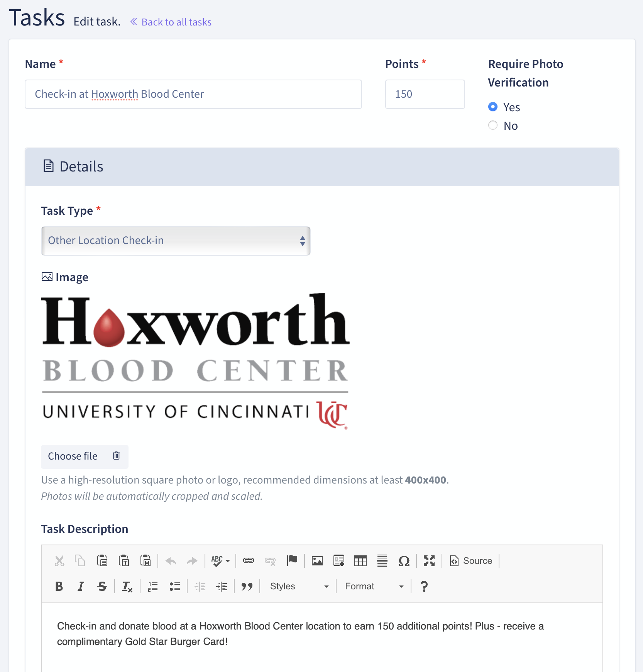
Task: Click the Copy icon in editor toolbar
Action: click(80, 561)
